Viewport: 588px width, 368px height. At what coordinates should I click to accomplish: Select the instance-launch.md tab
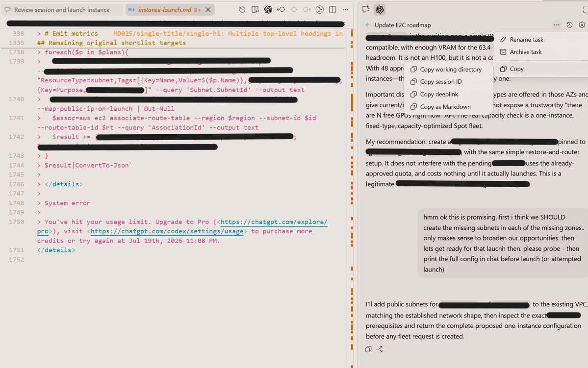pos(170,10)
